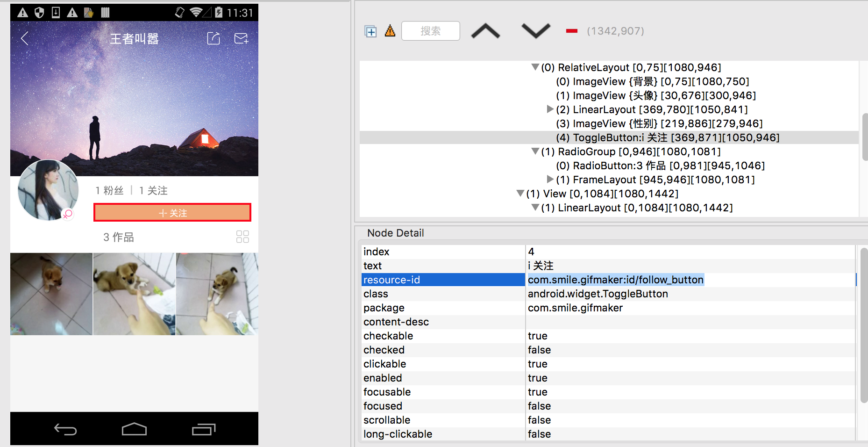The width and height of the screenshot is (868, 447).
Task: Click the yellow warning triangle toolbar icon
Action: click(x=390, y=31)
